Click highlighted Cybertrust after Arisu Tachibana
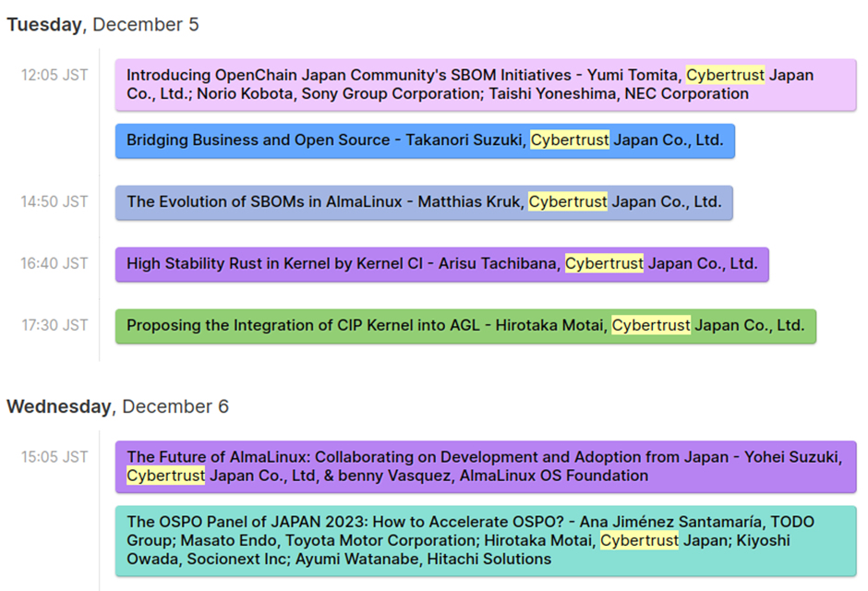This screenshot has width=868, height=591. click(x=604, y=264)
